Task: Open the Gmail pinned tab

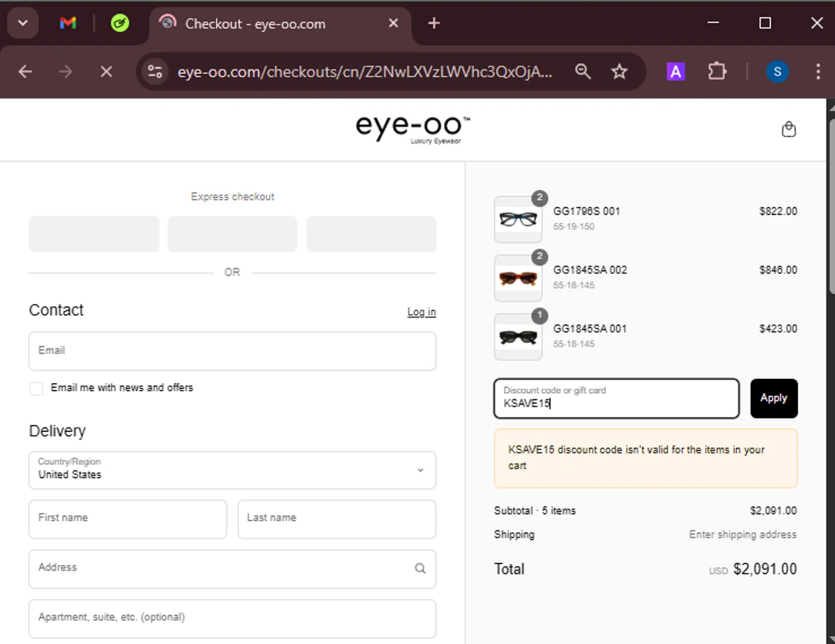Action: [x=68, y=23]
